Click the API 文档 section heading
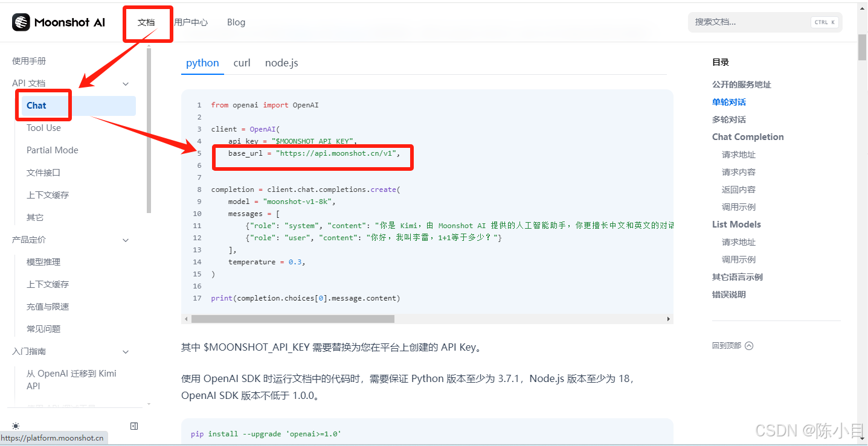Viewport: 868px width, 446px height. coord(28,83)
